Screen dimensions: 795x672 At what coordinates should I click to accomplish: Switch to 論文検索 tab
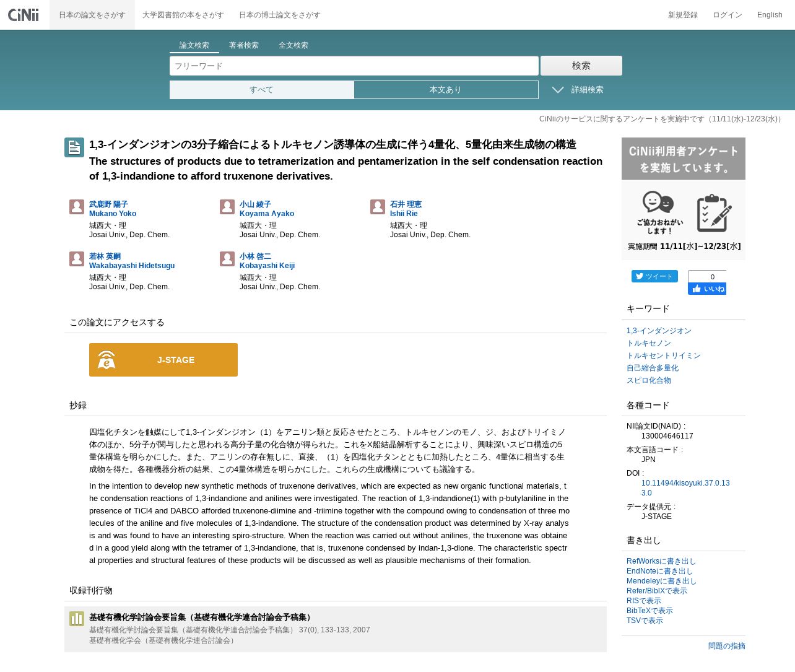[x=194, y=45]
